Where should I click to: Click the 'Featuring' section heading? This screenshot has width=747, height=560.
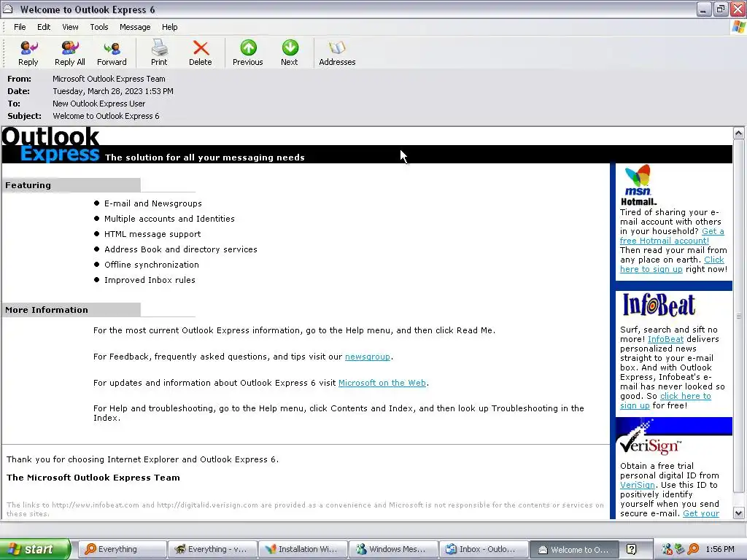[28, 185]
